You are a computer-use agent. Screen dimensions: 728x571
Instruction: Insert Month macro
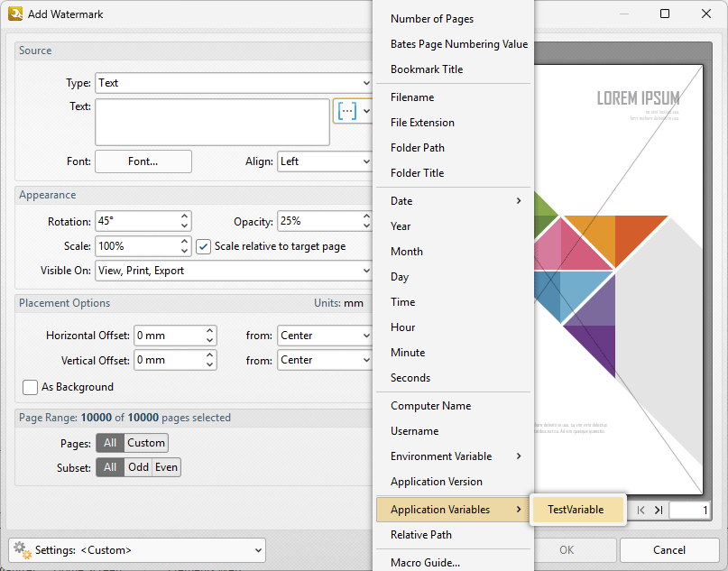pyautogui.click(x=453, y=252)
